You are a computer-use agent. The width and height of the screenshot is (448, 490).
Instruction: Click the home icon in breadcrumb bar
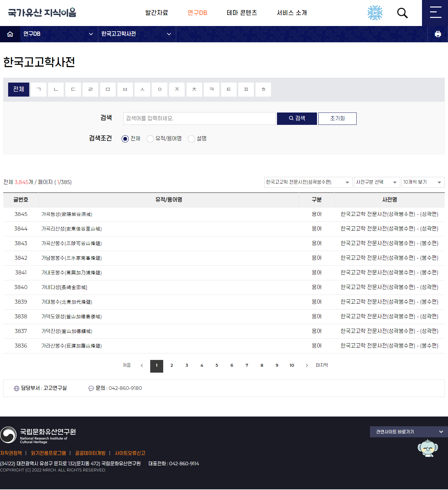click(x=10, y=34)
